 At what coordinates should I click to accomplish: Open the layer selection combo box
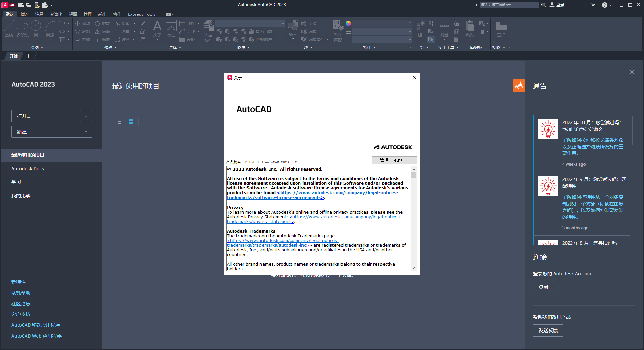[x=250, y=23]
